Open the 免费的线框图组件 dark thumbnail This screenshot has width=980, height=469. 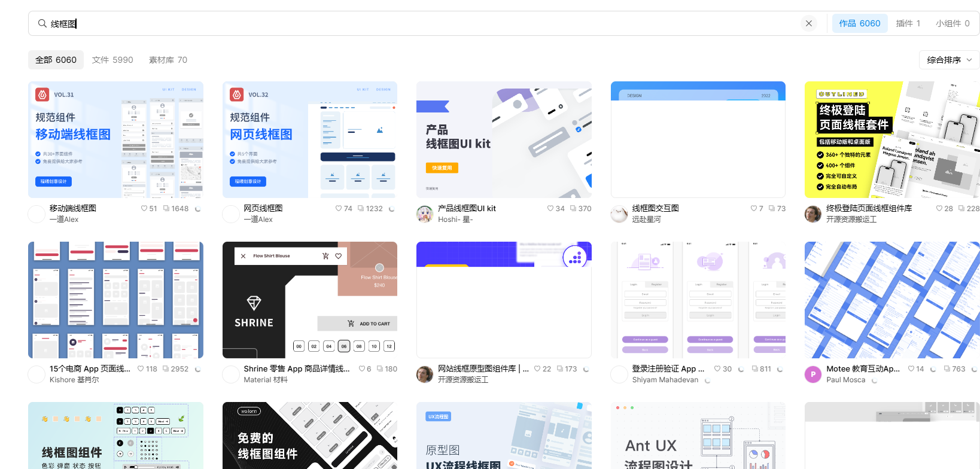pos(310,435)
